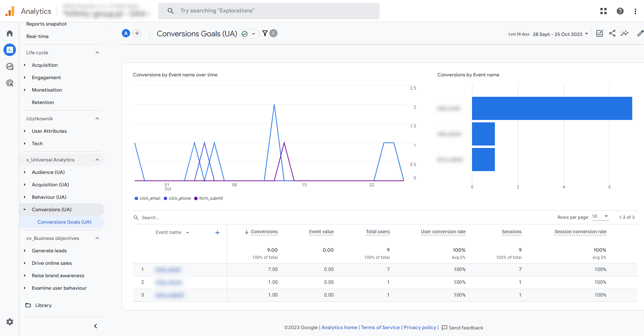The image size is (644, 336).
Task: Change rows per page from 10
Action: tap(600, 216)
